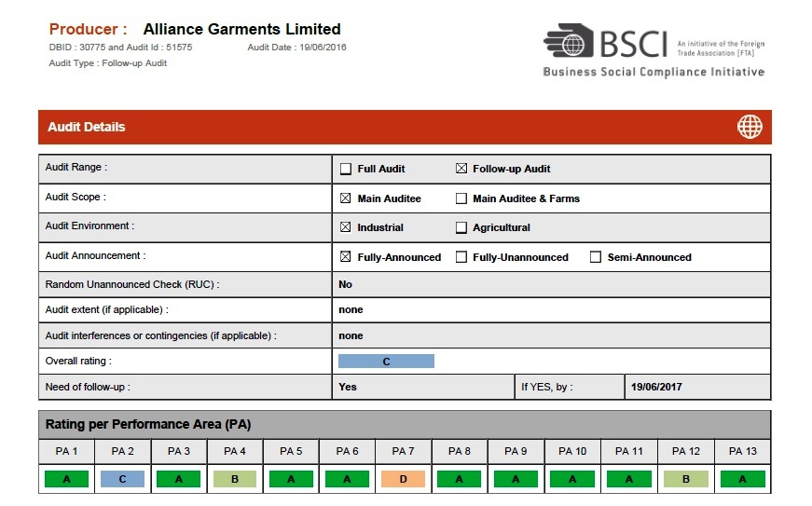Check the Agricultural checkbox

tap(461, 227)
